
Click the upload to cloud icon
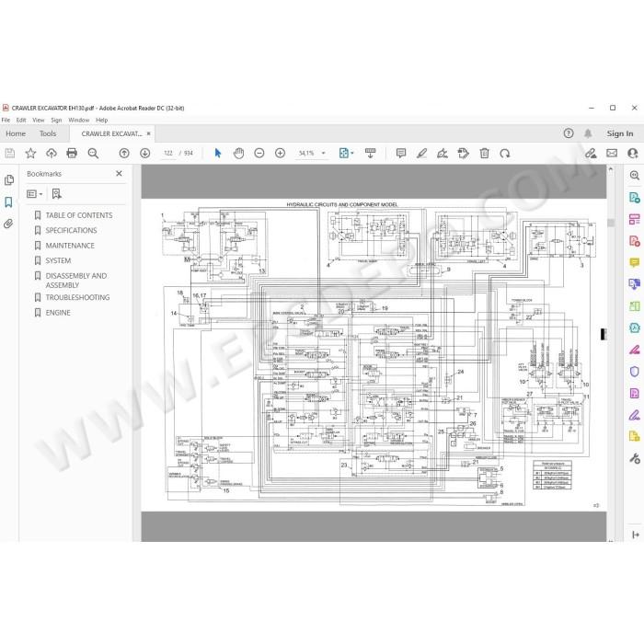click(x=52, y=154)
